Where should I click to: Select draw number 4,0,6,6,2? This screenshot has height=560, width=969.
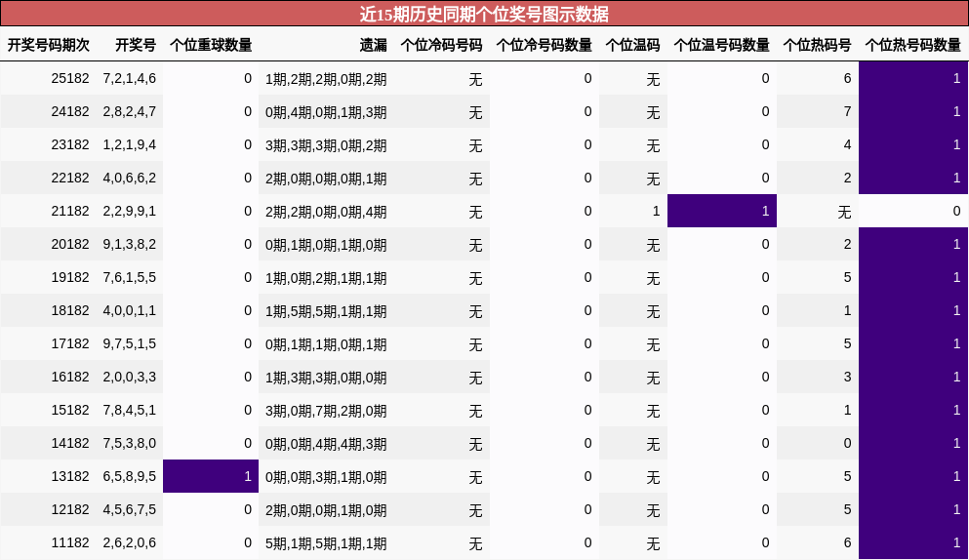(129, 178)
